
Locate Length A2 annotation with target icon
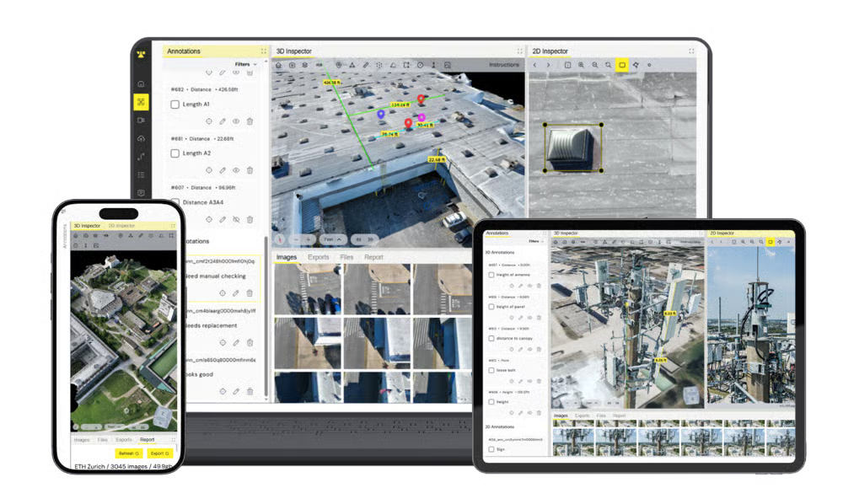(x=209, y=170)
